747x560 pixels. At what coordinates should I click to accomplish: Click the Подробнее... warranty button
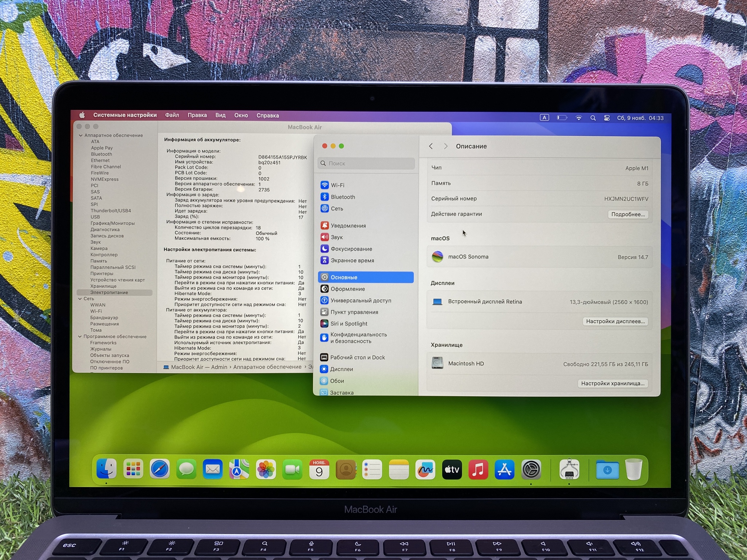628,214
